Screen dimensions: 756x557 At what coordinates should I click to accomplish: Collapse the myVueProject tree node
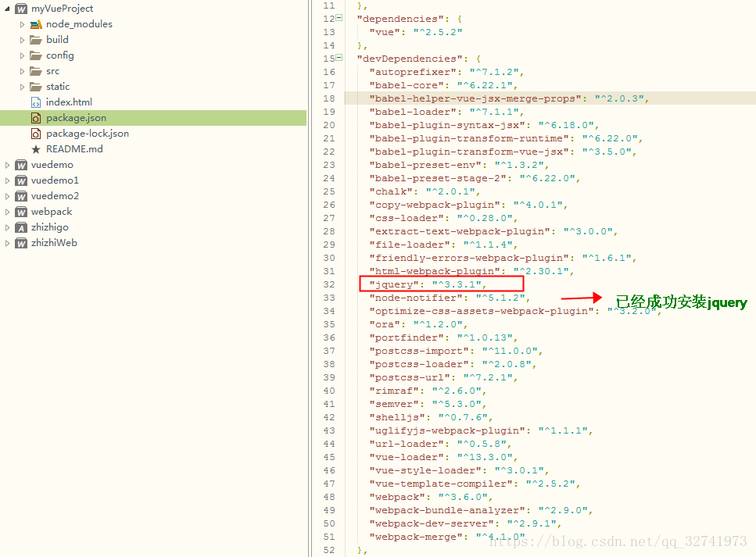[x=7, y=9]
